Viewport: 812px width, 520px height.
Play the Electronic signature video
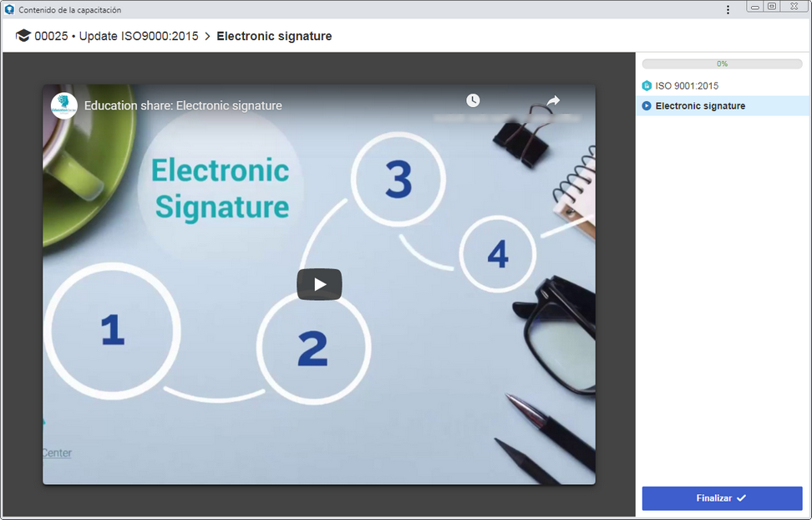319,284
